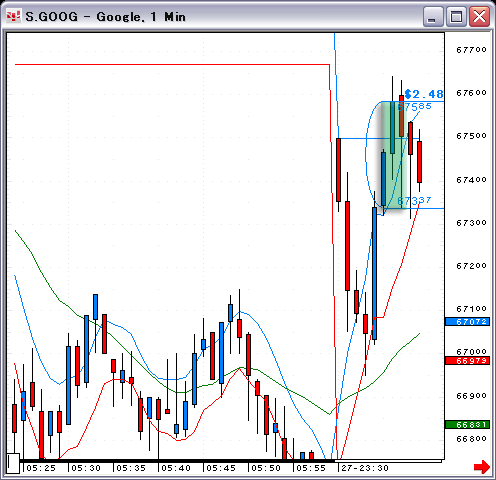Viewport: 496px width, 480px height.
Task: Click the 67337 level annotation
Action: click(x=414, y=200)
